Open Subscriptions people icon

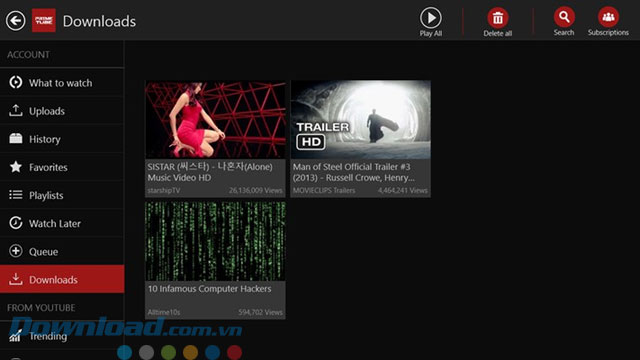click(x=608, y=17)
